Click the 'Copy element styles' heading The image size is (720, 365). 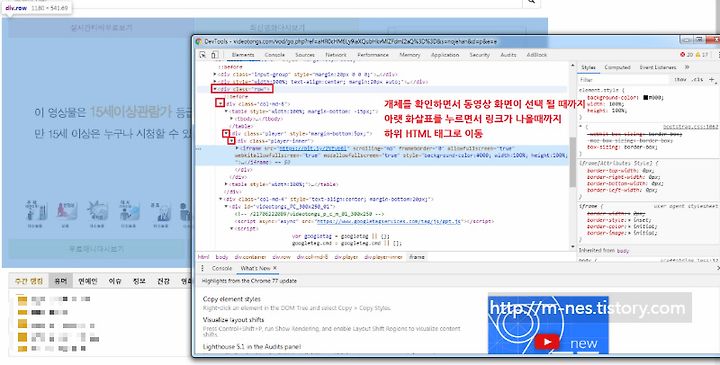231,299
